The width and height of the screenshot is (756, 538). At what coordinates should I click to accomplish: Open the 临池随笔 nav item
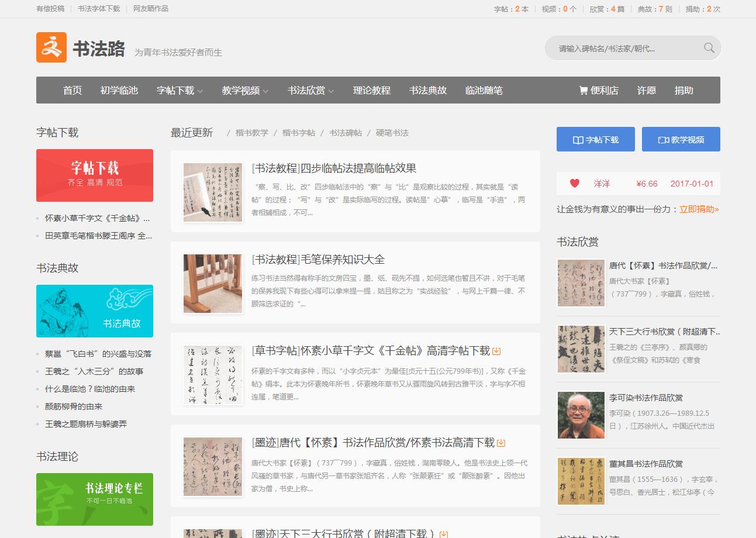(x=484, y=90)
